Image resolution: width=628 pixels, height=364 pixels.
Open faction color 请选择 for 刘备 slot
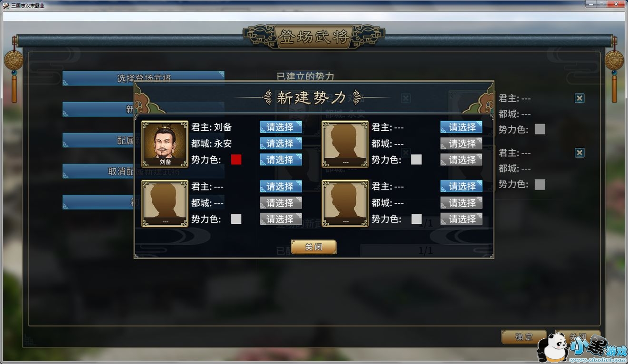281,159
